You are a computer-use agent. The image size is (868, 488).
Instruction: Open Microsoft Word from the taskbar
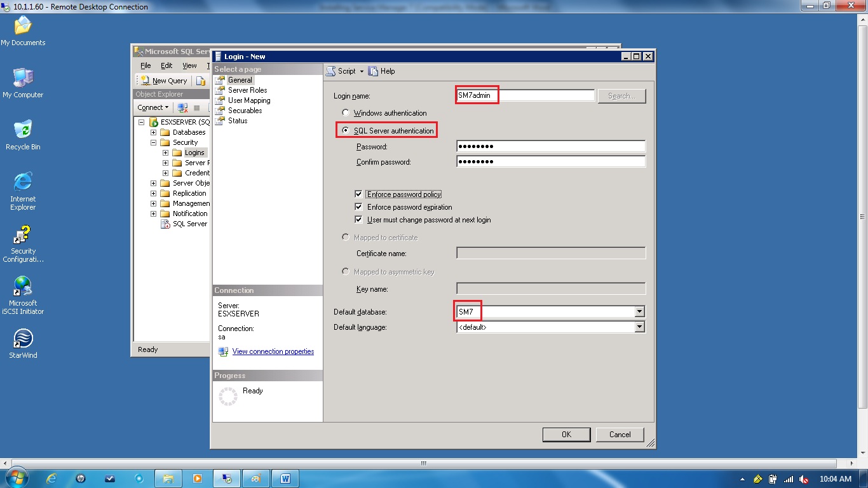(285, 477)
